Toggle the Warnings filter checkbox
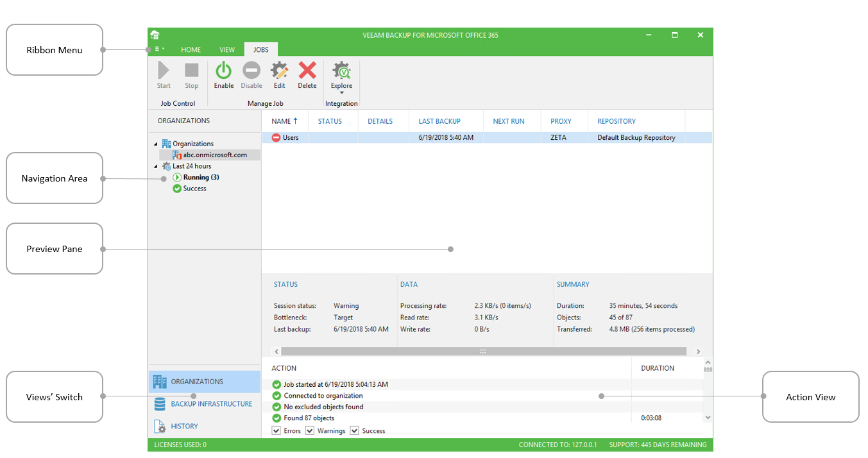The image size is (868, 458). tap(309, 430)
